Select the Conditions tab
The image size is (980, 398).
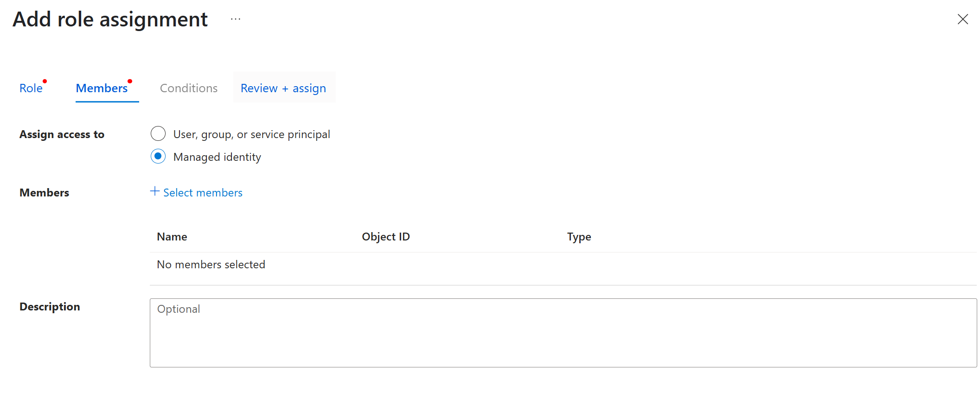click(x=188, y=88)
